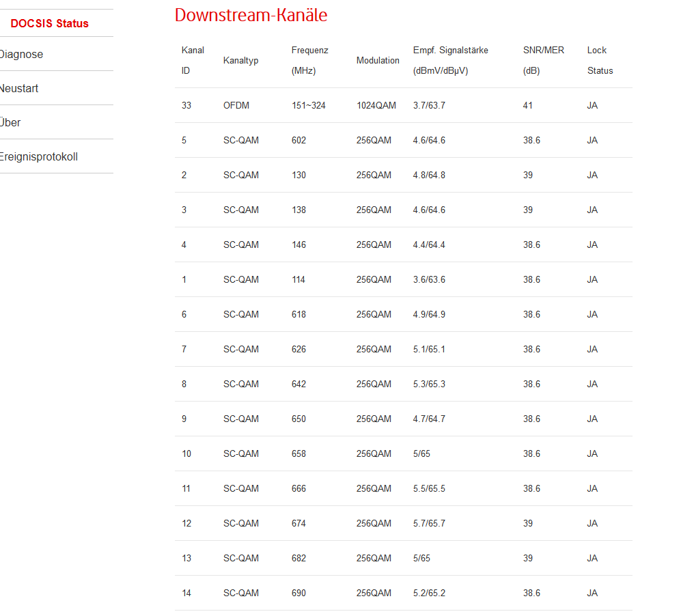This screenshot has width=681, height=616.
Task: Click the Kanaltyp column header
Action: [240, 60]
